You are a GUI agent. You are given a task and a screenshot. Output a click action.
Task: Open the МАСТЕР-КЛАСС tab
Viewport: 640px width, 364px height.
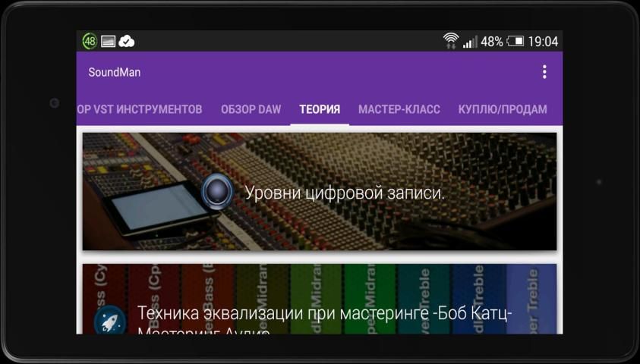click(399, 109)
